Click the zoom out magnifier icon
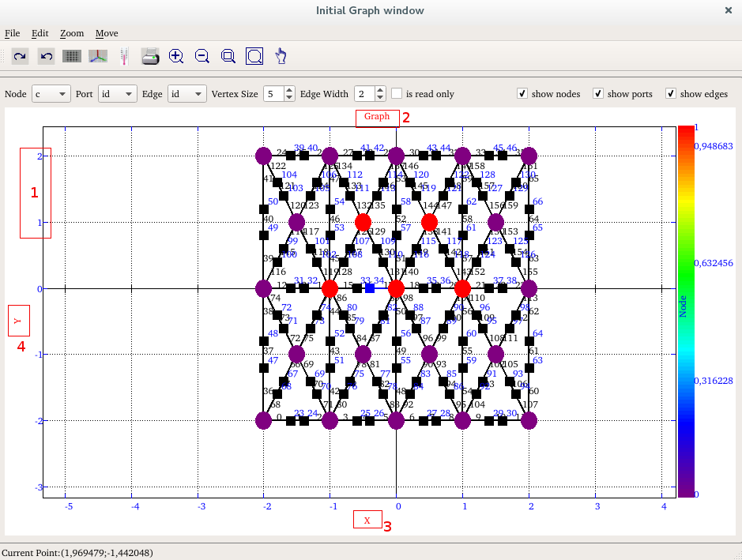Viewport: 742px width, 560px height. [x=202, y=56]
